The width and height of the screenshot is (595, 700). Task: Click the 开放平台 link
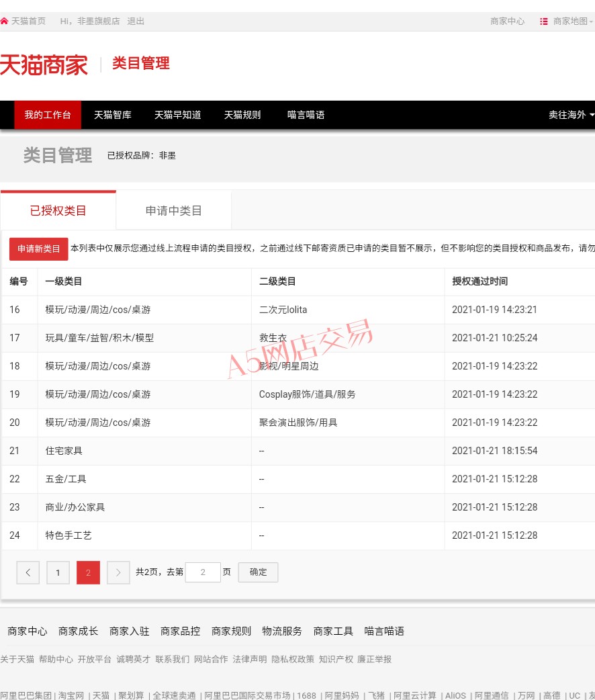(x=95, y=660)
